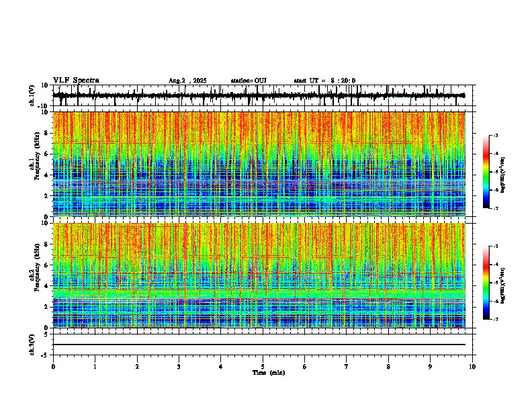Click the ch.1 log(PSD) color bar caption

pyautogui.click(x=504, y=175)
